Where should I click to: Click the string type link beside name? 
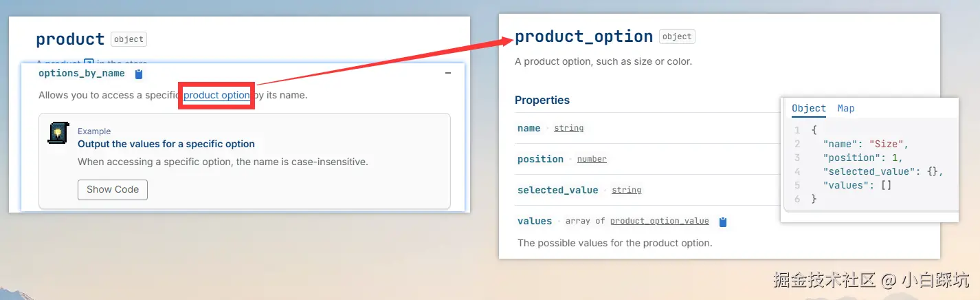tap(568, 128)
